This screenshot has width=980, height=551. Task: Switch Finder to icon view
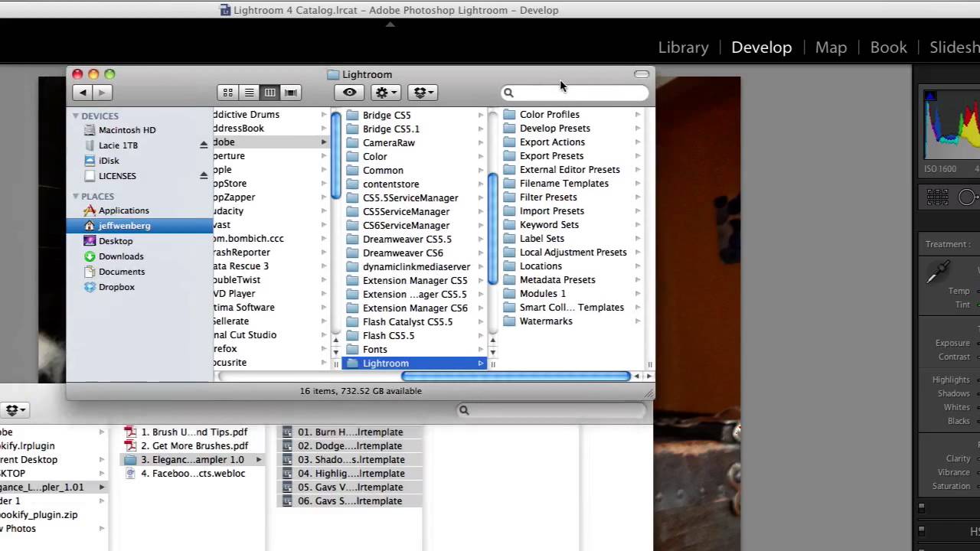coord(227,93)
